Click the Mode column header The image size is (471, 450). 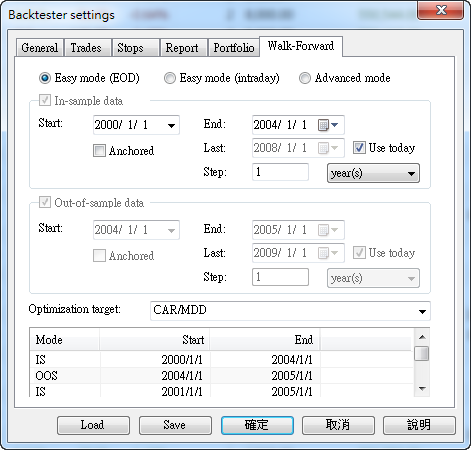(x=65, y=340)
